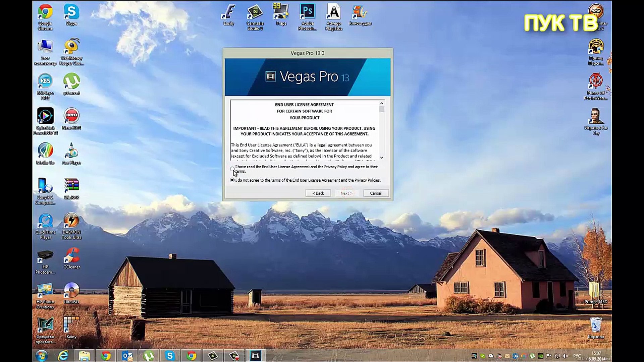Open Киностудия desktop shortcut
644x362 pixels.
360,15
